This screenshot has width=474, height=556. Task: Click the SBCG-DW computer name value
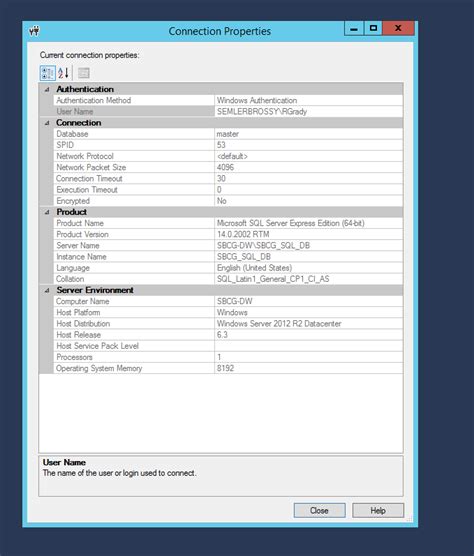[x=235, y=301]
